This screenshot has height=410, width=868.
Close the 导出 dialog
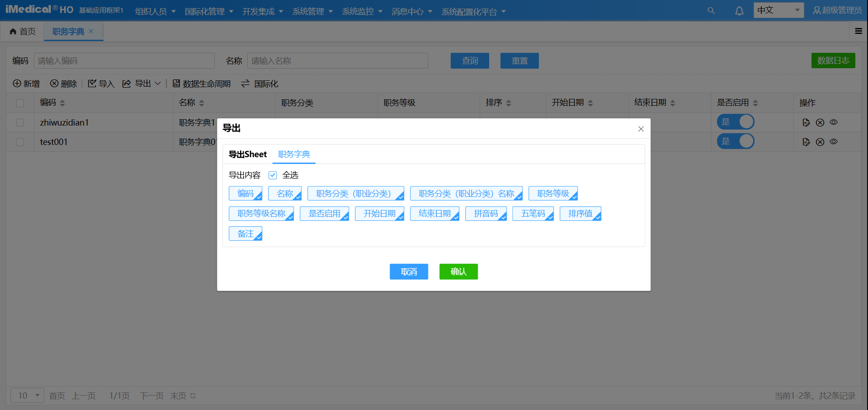[x=641, y=129]
